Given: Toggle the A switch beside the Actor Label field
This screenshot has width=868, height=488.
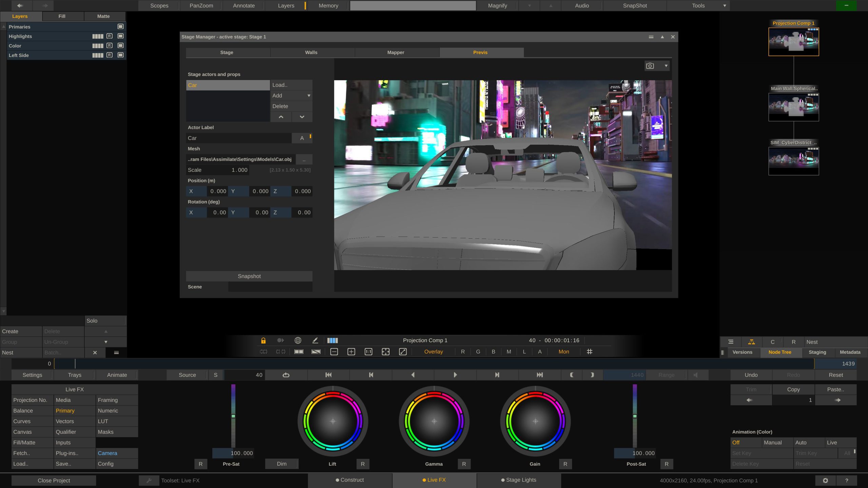Looking at the screenshot, I should tap(301, 138).
